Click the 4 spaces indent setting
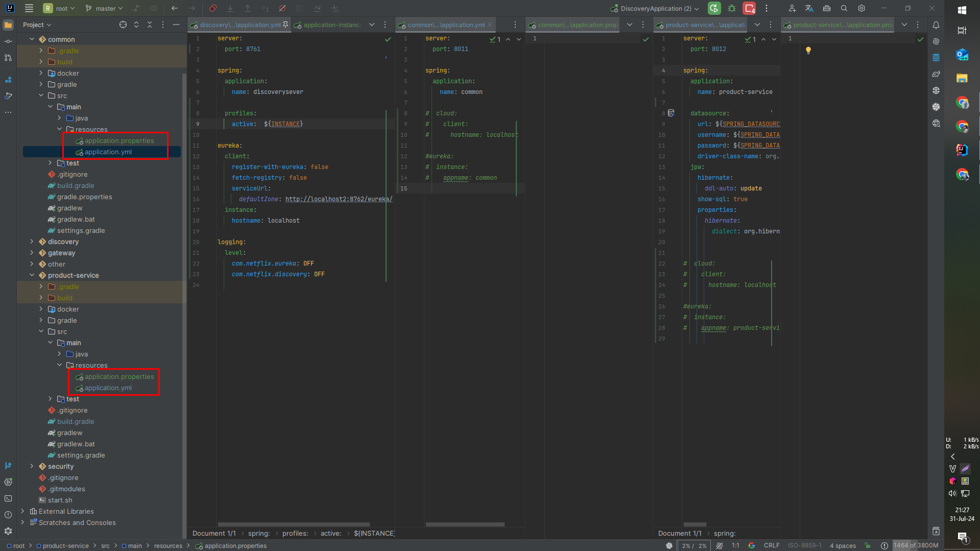Viewport: 980px width, 551px height. (x=843, y=545)
